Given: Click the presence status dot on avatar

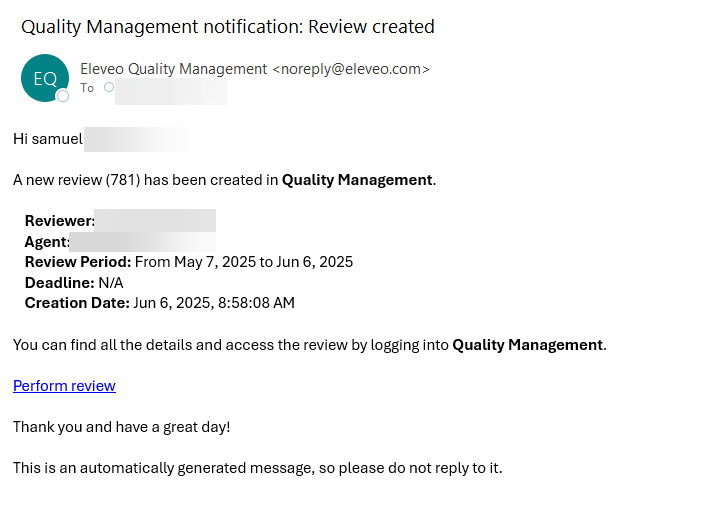Looking at the screenshot, I should tap(63, 96).
